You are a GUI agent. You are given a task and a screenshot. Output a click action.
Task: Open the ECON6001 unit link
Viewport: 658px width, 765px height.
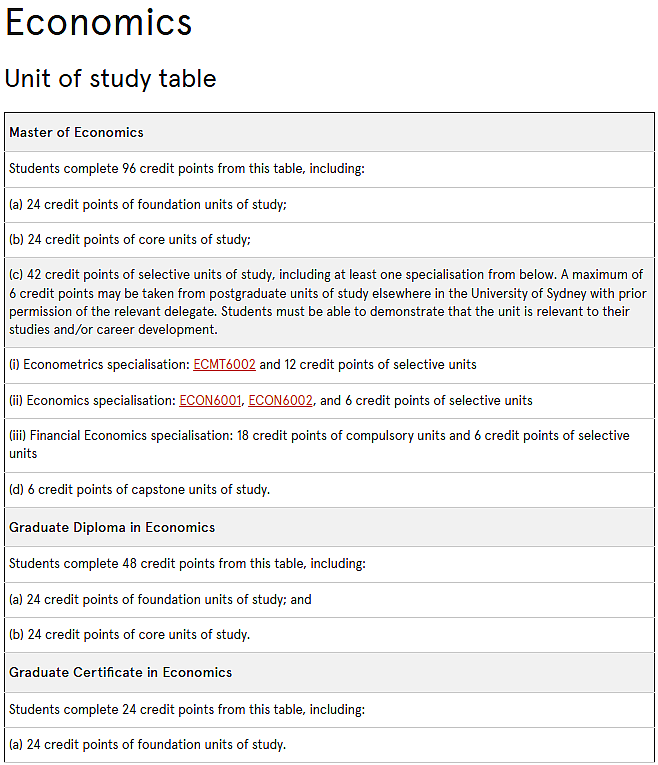(x=210, y=401)
